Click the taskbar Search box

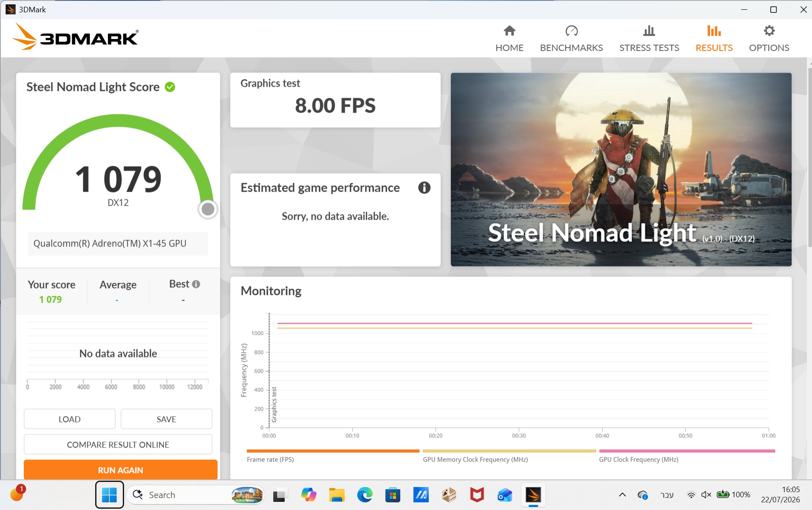[195, 495]
